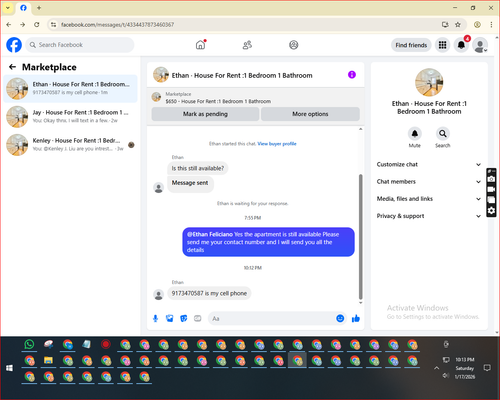Select the Facebook browser tab

pyautogui.click(x=23, y=8)
